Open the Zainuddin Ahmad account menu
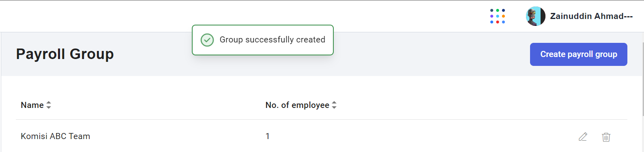The image size is (644, 152). [591, 16]
